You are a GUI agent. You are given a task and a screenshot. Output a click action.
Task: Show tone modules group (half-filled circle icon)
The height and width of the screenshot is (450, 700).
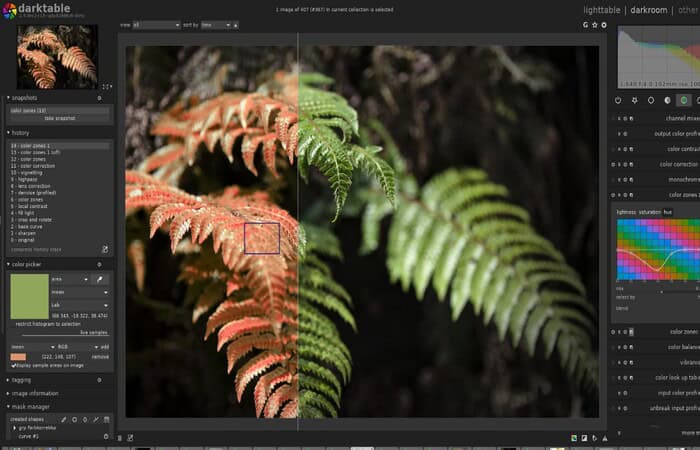click(667, 100)
